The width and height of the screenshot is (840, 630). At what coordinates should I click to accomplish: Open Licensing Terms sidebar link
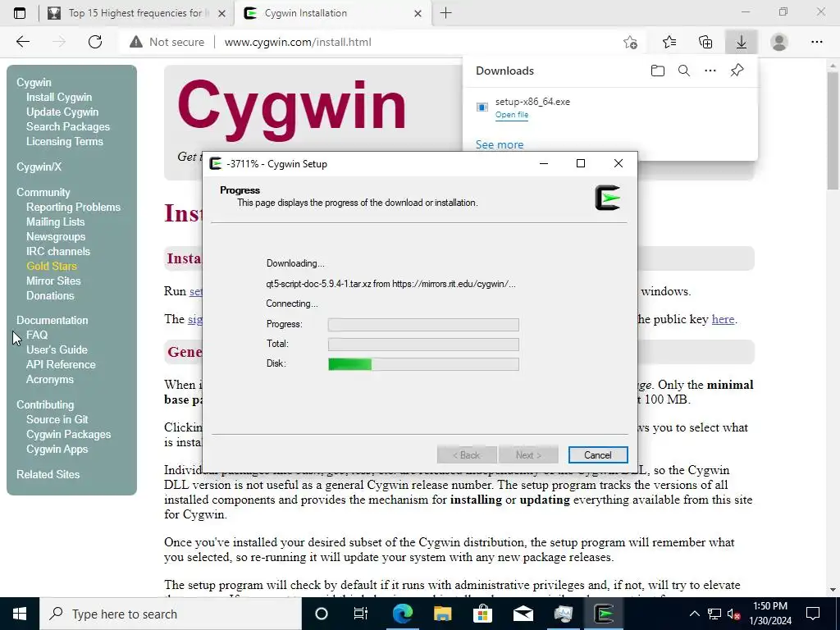64,141
